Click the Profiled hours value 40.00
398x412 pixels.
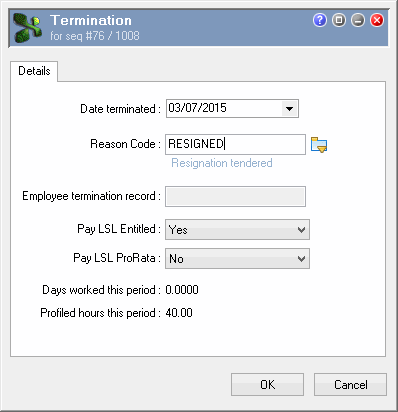pyautogui.click(x=179, y=313)
